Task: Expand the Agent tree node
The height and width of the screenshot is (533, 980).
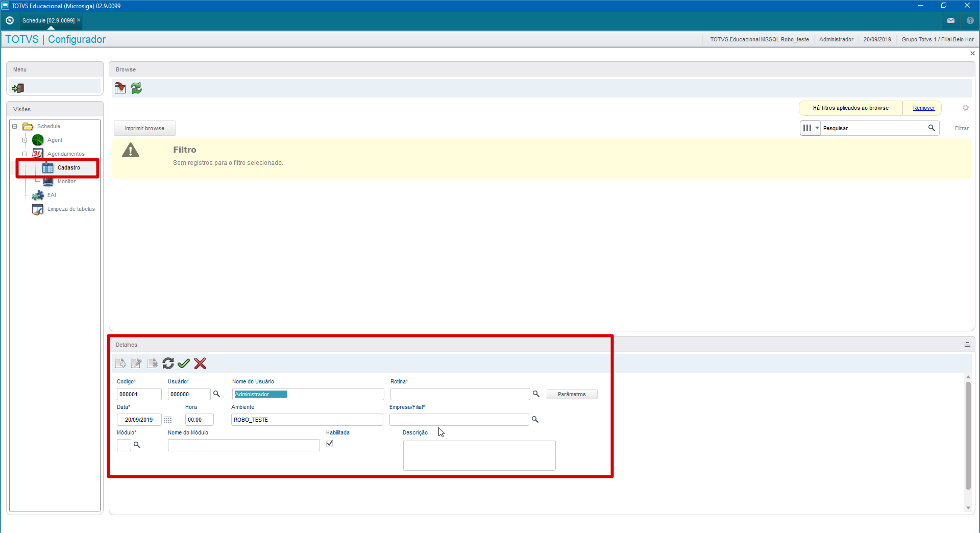Action: 24,140
